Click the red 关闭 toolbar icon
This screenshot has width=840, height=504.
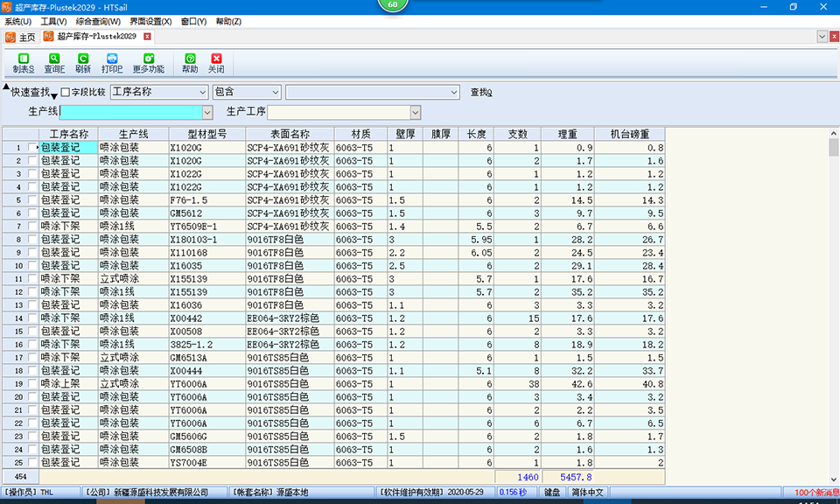[x=216, y=63]
